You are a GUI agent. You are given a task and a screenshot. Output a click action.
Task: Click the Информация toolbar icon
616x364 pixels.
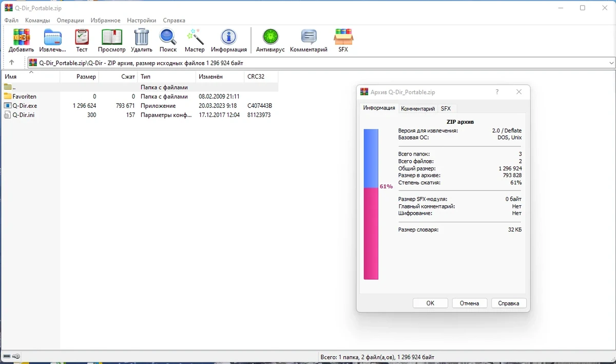click(228, 41)
